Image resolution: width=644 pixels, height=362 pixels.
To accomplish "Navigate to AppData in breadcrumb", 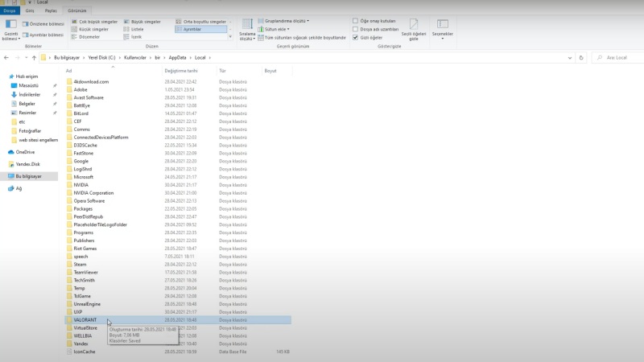I will pyautogui.click(x=177, y=57).
